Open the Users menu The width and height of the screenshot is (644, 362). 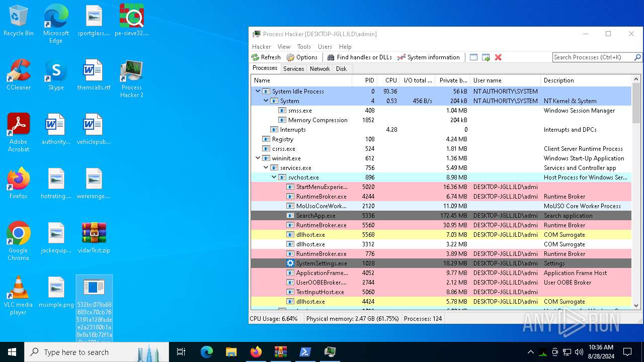(325, 46)
